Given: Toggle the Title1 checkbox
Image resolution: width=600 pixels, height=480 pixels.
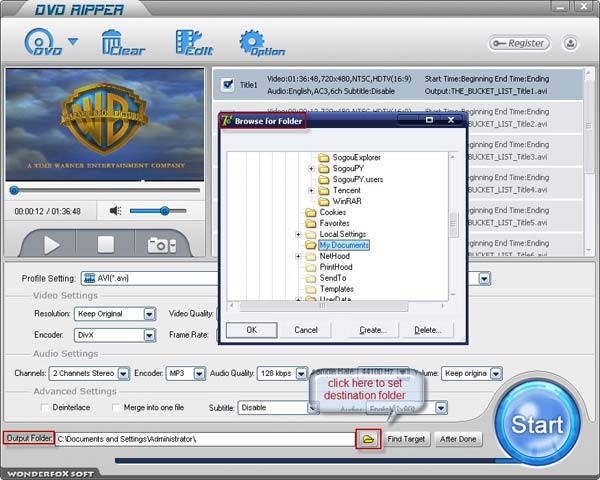Looking at the screenshot, I should [228, 84].
